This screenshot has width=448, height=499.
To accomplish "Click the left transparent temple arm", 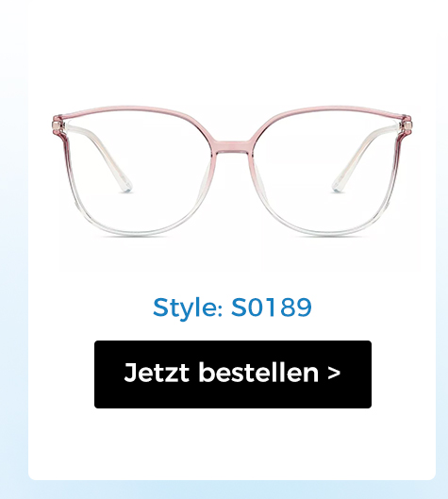I will point(102,158).
